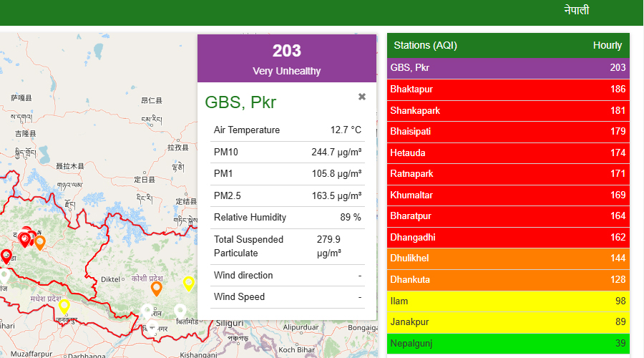Select the orange marker in Koshi Pradesh
The height and width of the screenshot is (358, 644).
tap(156, 288)
